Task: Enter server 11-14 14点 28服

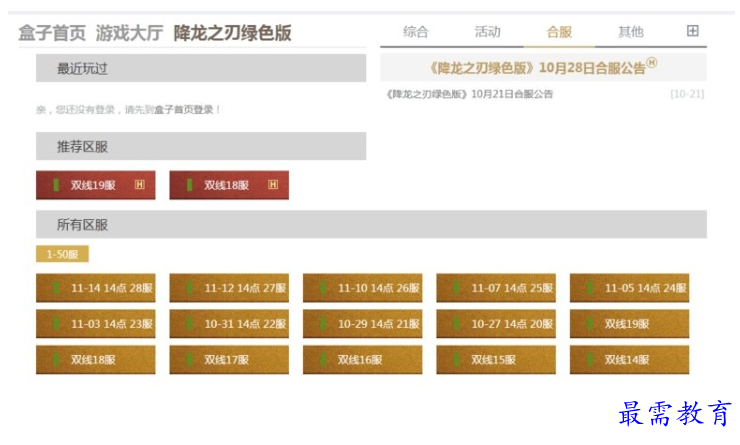Action: point(96,288)
